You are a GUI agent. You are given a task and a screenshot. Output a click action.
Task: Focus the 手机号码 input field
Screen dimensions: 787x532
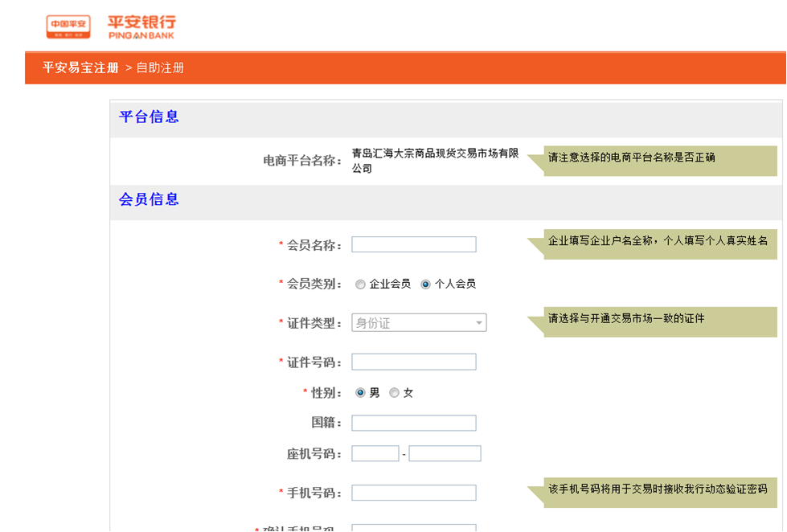click(x=413, y=493)
